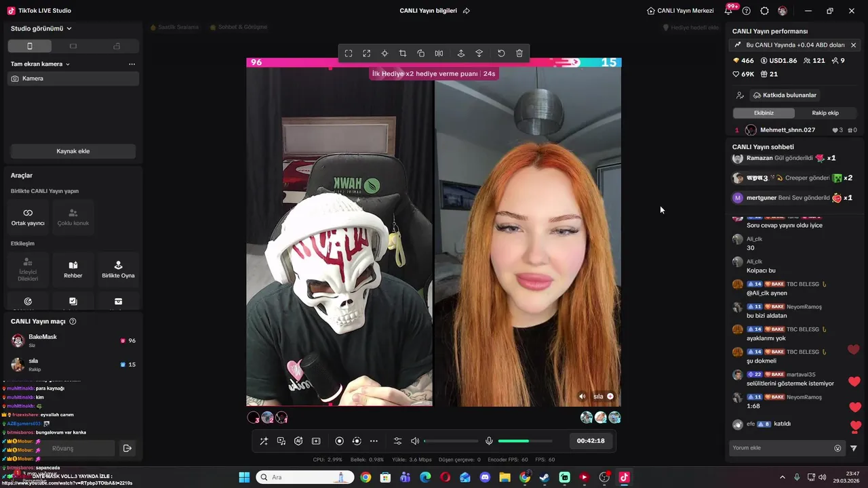Click the duplicate source icon

[420, 54]
